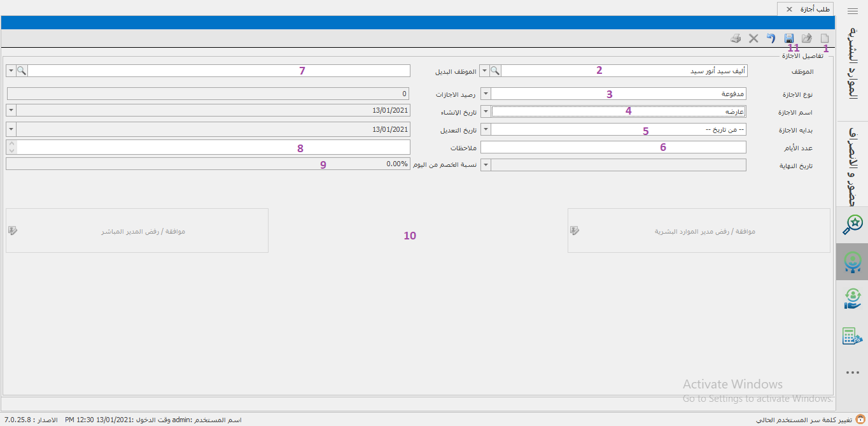The height and width of the screenshot is (426, 868).
Task: Click the blue Undo arrow icon
Action: click(x=771, y=39)
